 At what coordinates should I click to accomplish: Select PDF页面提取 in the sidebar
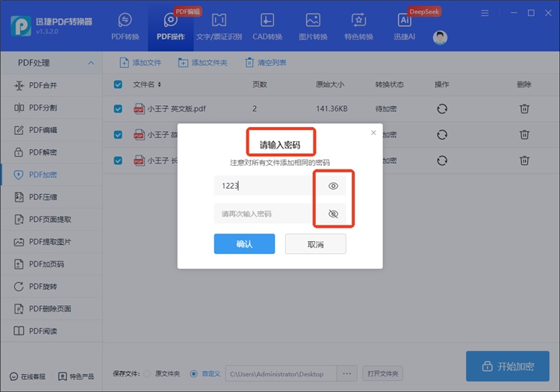52,220
